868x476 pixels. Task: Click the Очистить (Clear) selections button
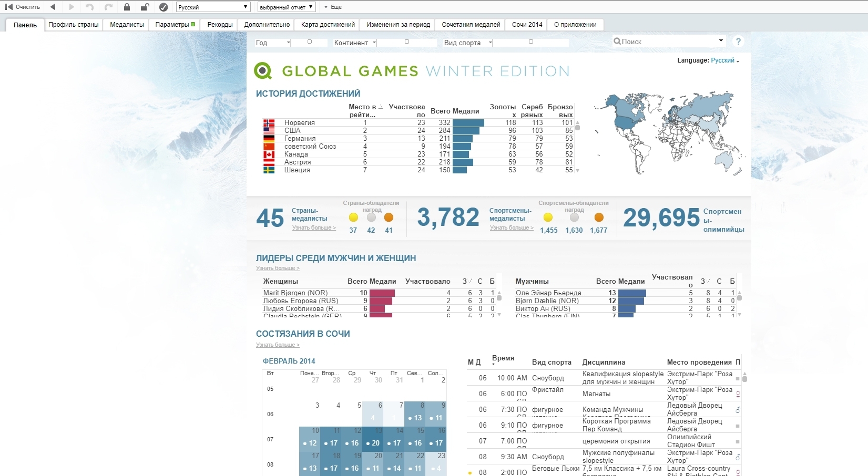click(x=23, y=7)
